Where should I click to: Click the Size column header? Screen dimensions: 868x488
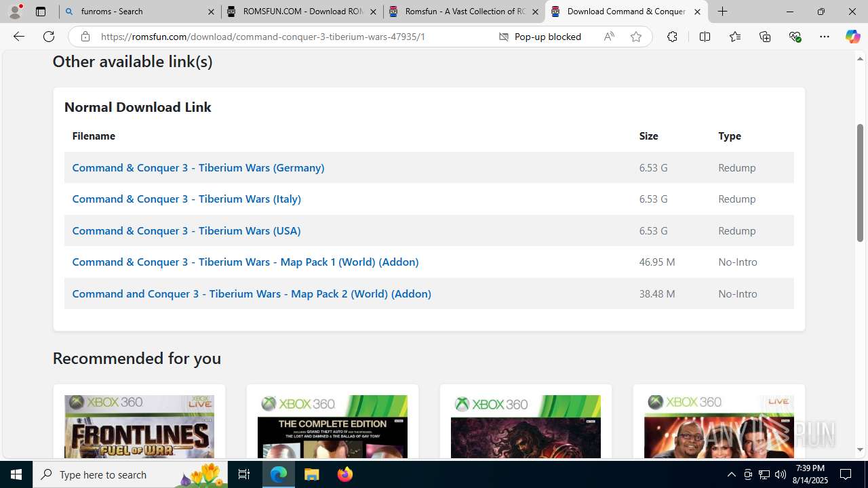click(649, 136)
